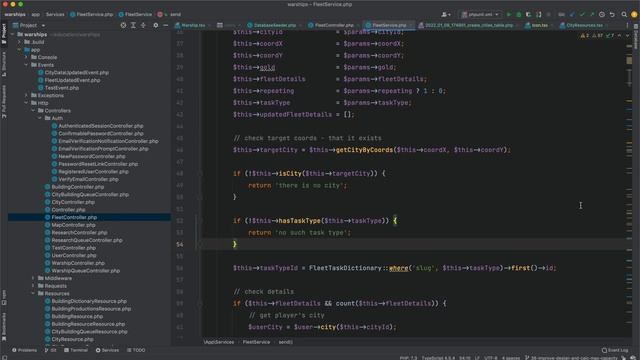Hide the Project panel with minus icon

(x=165, y=25)
